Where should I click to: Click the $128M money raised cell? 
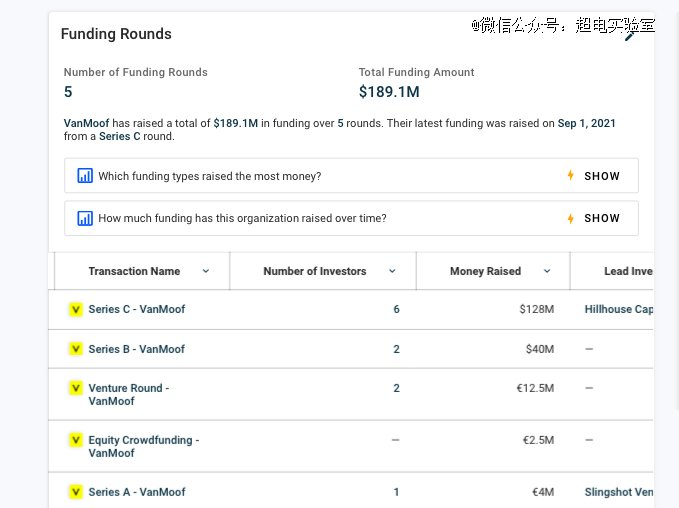[537, 309]
